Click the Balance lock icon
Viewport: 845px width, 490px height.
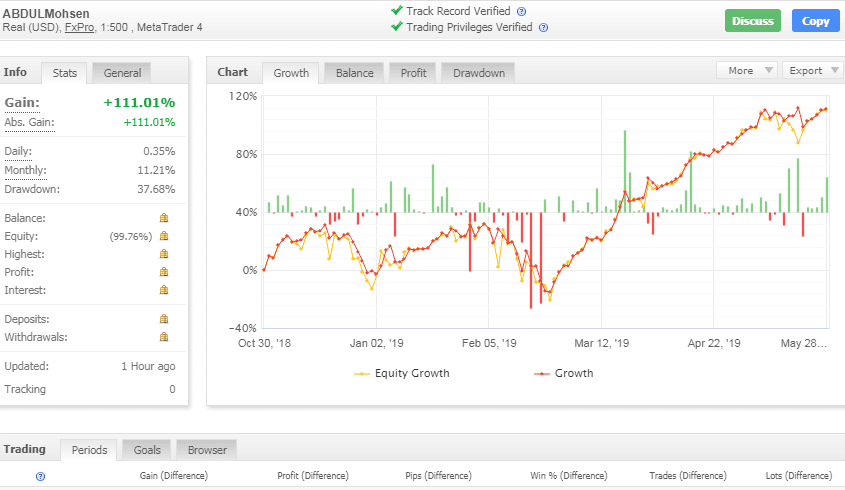click(x=164, y=218)
